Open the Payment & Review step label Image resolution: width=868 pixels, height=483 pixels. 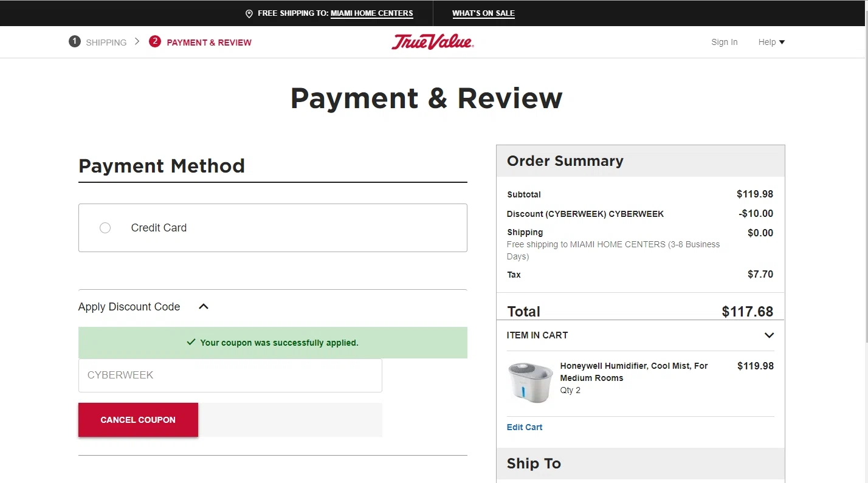coord(209,43)
